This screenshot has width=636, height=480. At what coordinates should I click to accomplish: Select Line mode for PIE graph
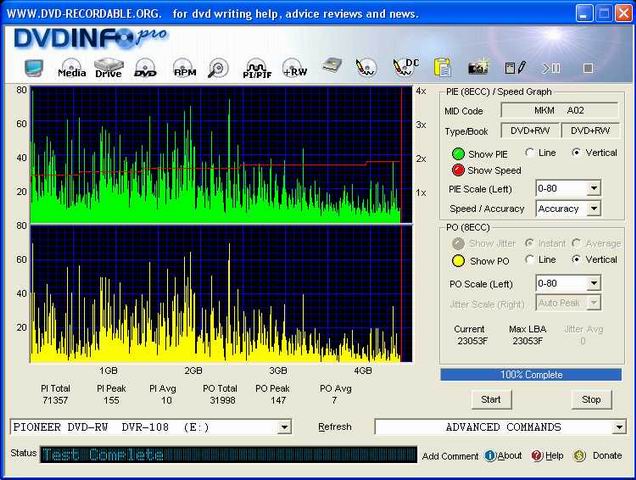click(x=529, y=153)
